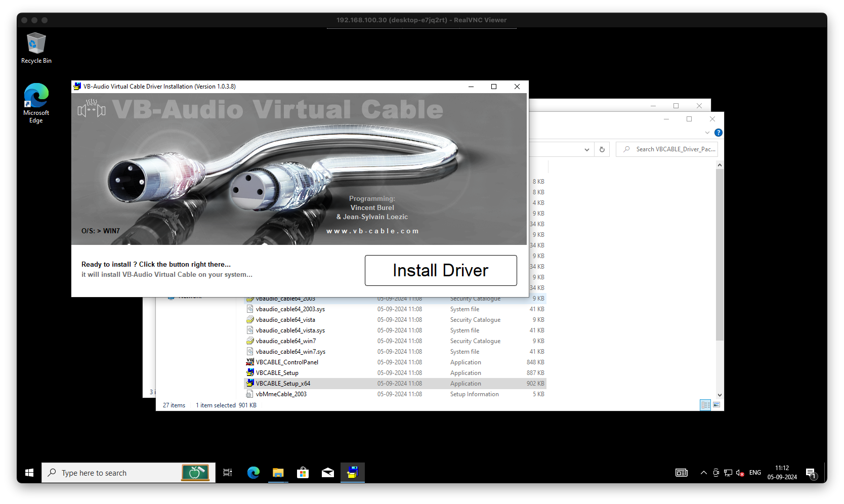844x504 pixels.
Task: Open News and interests widget
Action: 682,473
